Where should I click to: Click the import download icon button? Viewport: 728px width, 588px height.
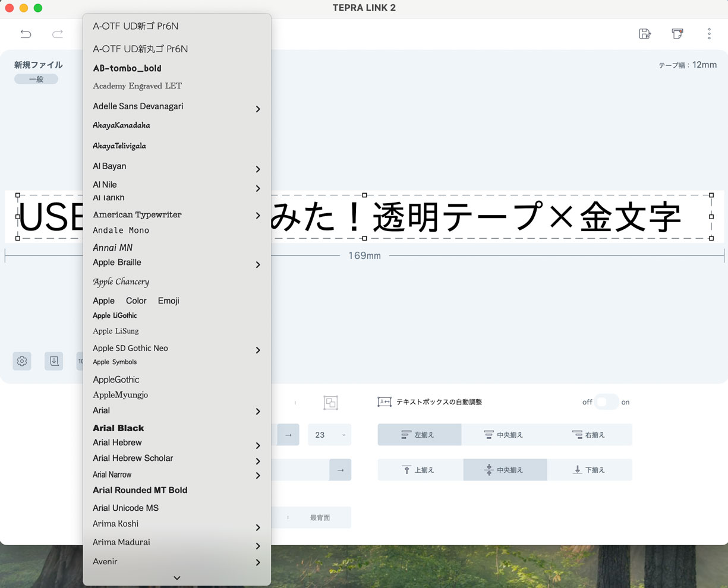(x=54, y=361)
